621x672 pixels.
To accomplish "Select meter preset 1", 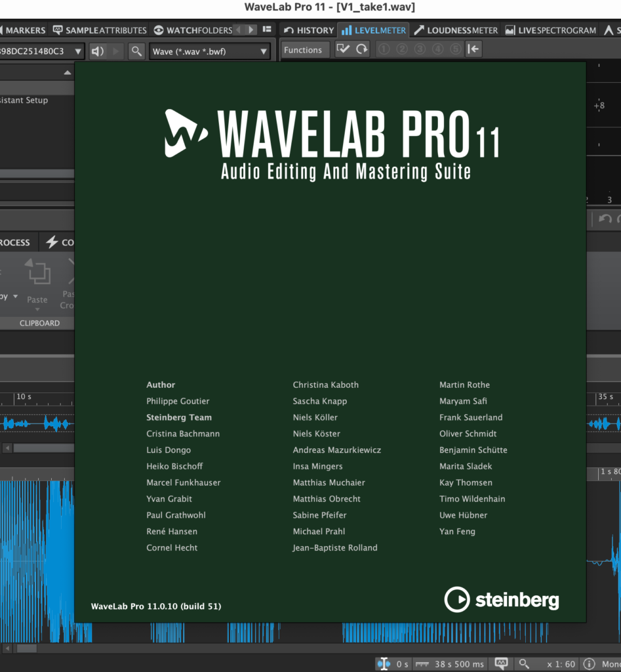I will tap(384, 49).
